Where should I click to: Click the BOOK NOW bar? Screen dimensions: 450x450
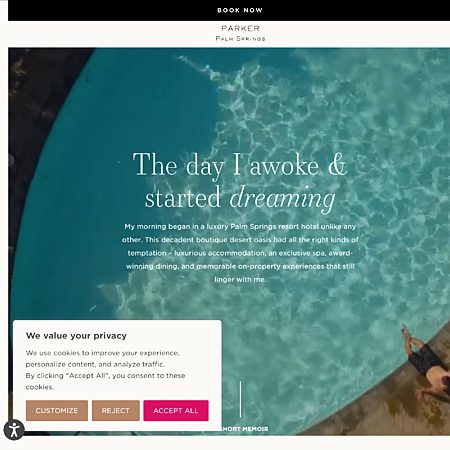point(229,10)
